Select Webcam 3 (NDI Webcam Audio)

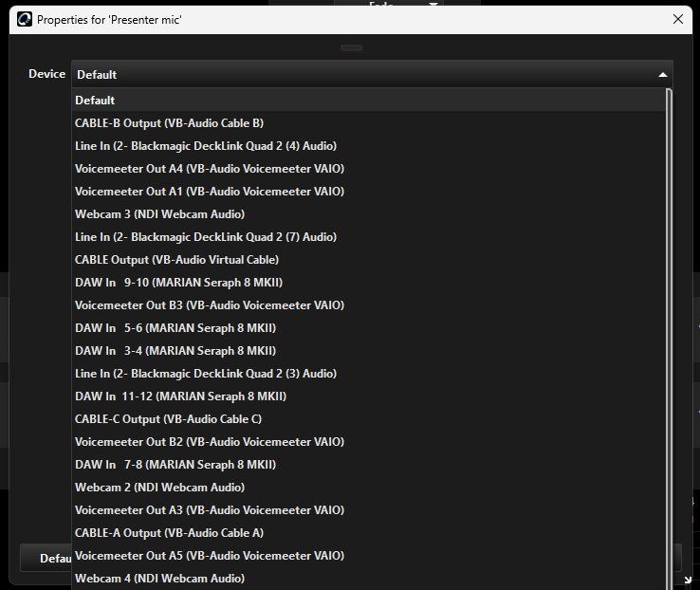(x=369, y=213)
